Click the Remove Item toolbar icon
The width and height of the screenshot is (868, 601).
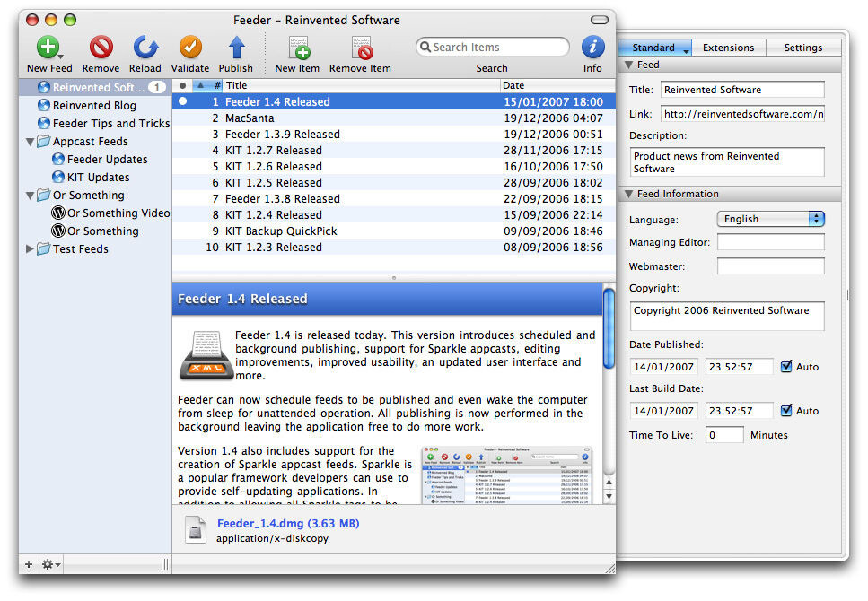(x=362, y=48)
